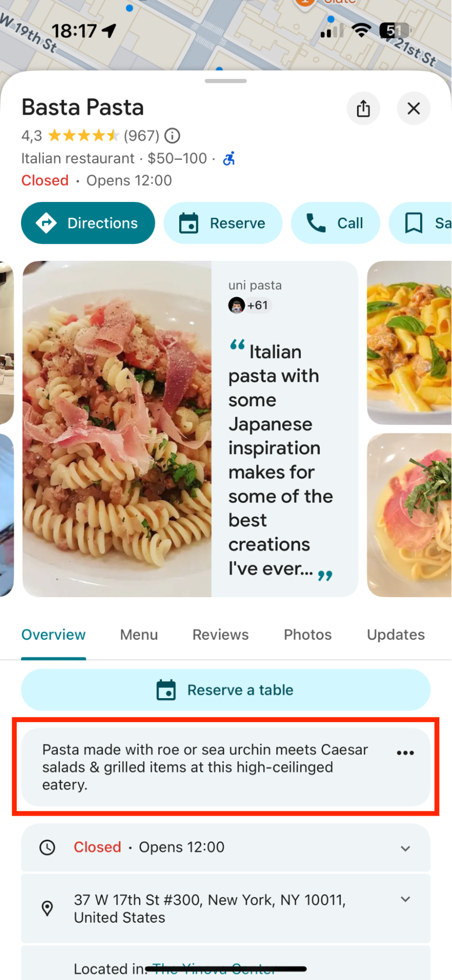Expand the opening hours chevron
The width and height of the screenshot is (452, 980).
pos(405,848)
